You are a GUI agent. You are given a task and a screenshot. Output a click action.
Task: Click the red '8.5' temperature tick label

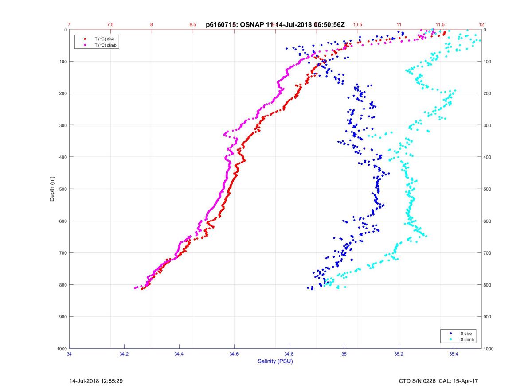click(193, 25)
